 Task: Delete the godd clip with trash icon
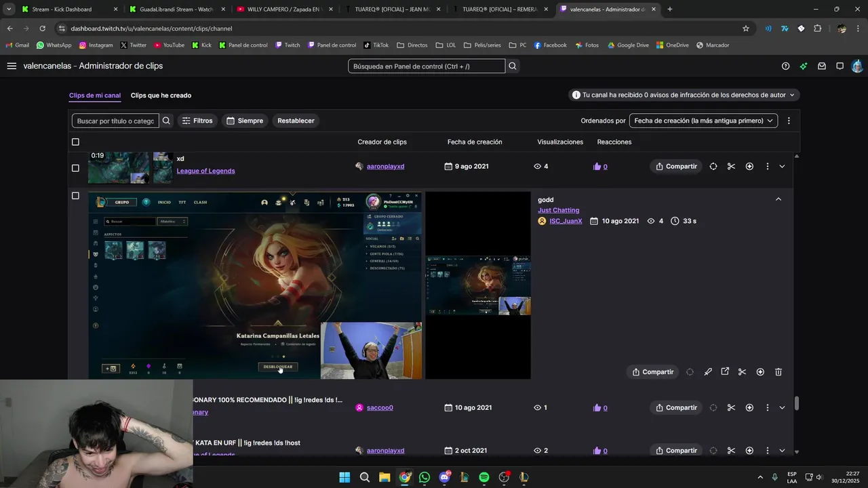(x=778, y=371)
